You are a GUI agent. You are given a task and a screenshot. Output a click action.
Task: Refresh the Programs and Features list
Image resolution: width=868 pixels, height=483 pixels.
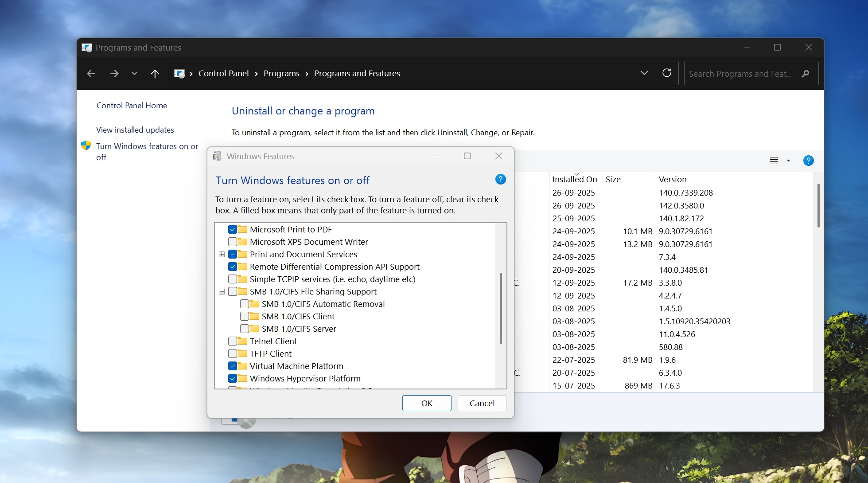[666, 73]
